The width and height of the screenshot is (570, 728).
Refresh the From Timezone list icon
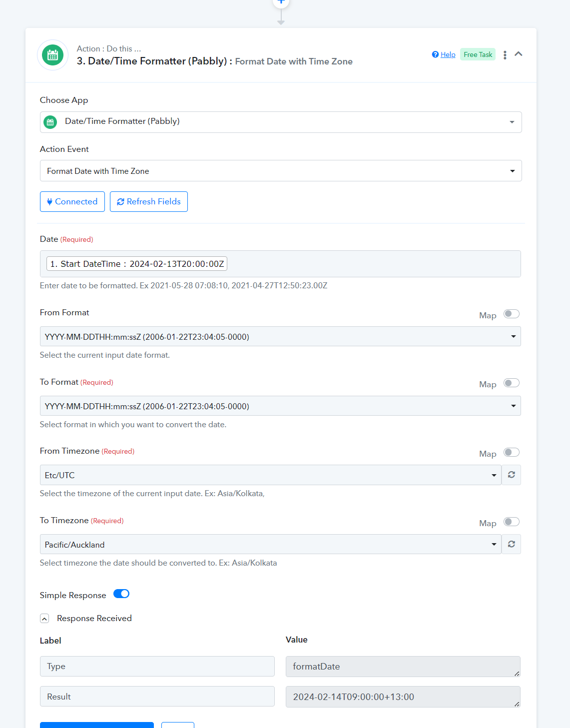click(511, 475)
